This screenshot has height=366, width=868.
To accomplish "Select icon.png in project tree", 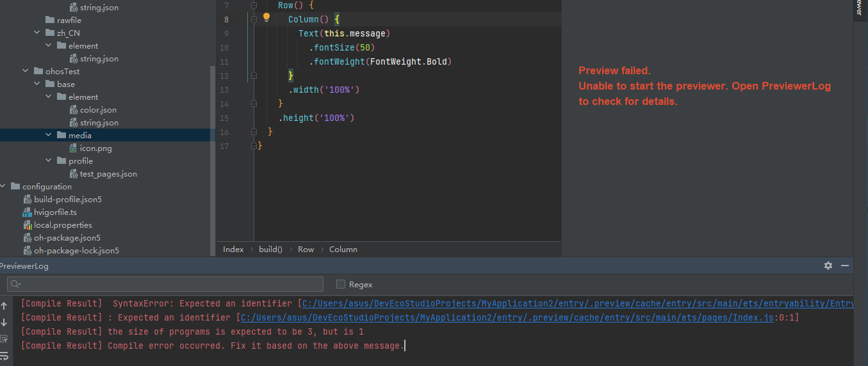I will pyautogui.click(x=96, y=148).
